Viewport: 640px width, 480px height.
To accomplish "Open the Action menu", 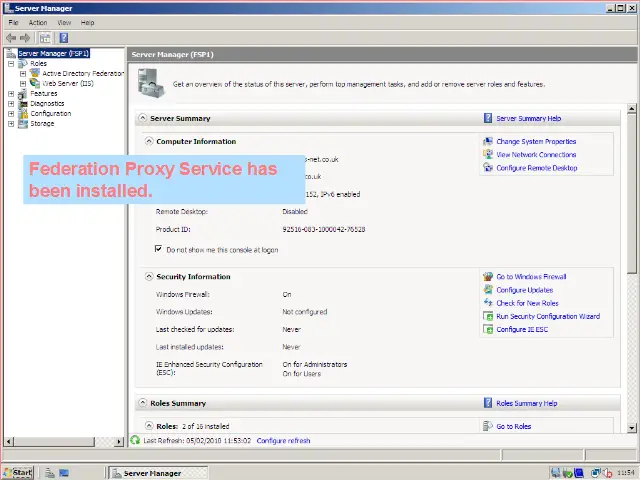I will coord(38,23).
